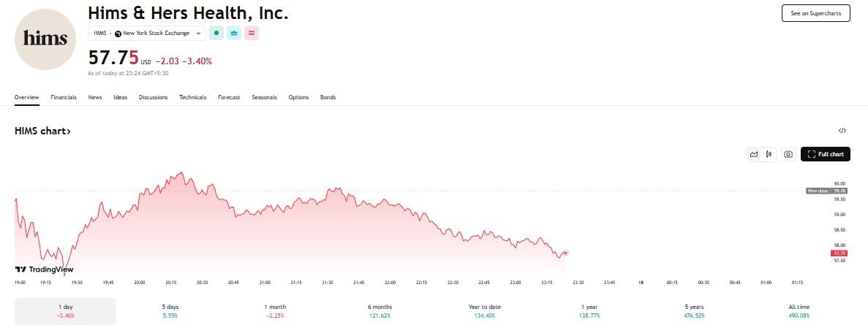This screenshot has width=868, height=333.
Task: Open the Ideas tab
Action: tap(120, 97)
